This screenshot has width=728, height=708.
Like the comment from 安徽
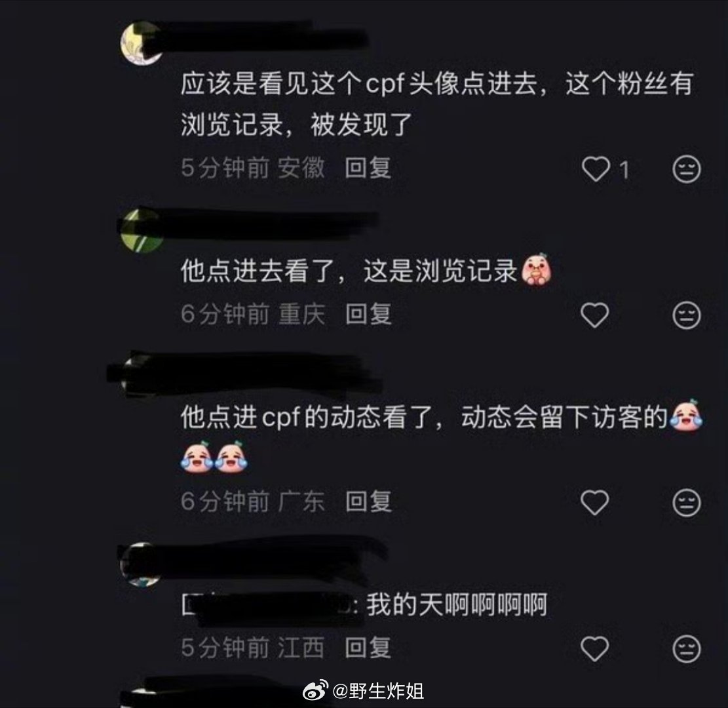point(596,168)
